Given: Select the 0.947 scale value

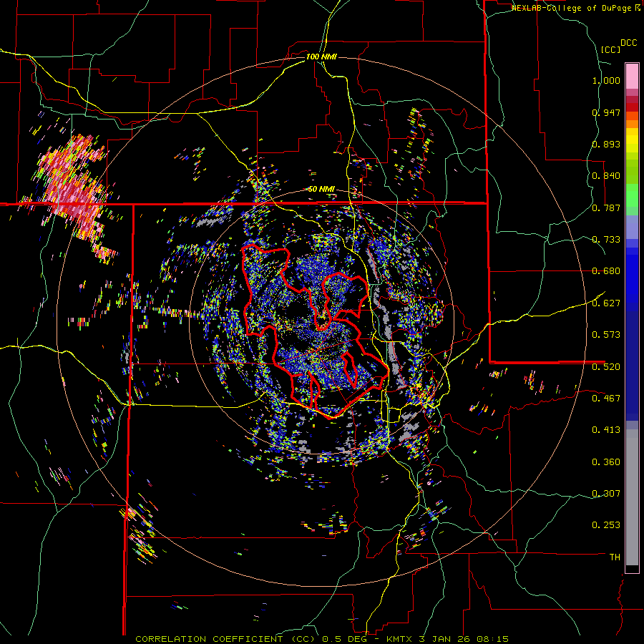Looking at the screenshot, I should pos(606,112).
